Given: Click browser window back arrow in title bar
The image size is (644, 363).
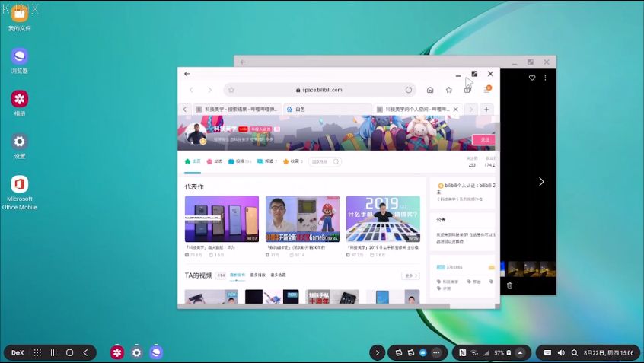Looking at the screenshot, I should coord(187,74).
